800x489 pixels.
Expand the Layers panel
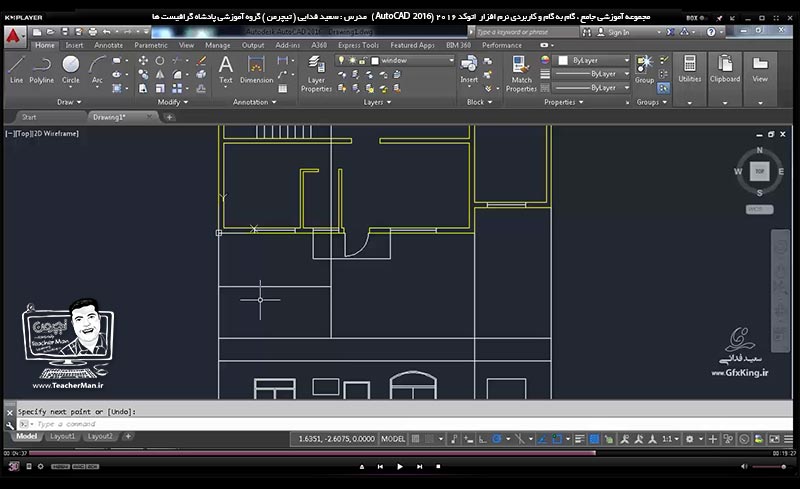click(x=377, y=102)
